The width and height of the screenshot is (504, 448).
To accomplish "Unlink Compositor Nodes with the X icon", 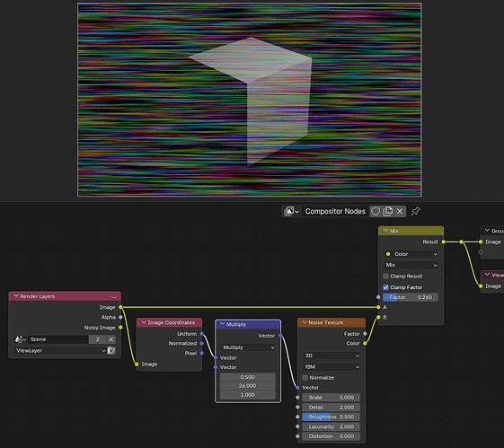I will tap(400, 211).
